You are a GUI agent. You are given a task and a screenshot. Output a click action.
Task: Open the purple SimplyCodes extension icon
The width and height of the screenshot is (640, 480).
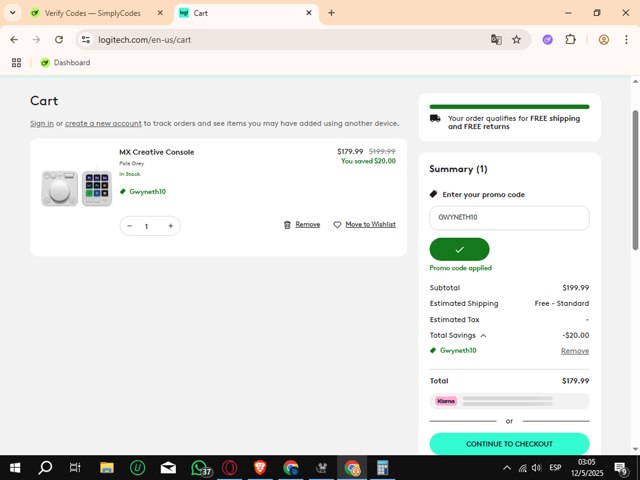548,40
